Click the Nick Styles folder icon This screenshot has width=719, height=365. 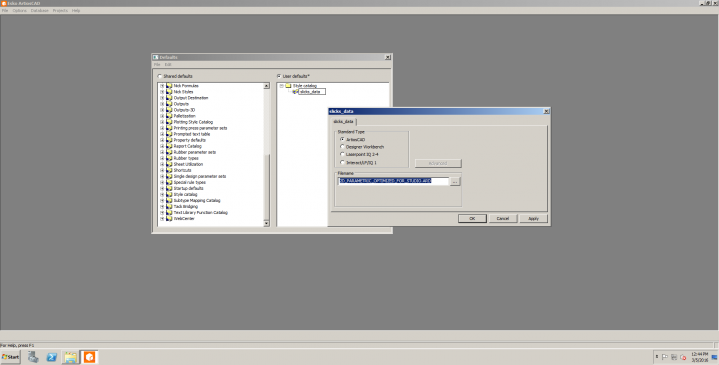point(169,92)
